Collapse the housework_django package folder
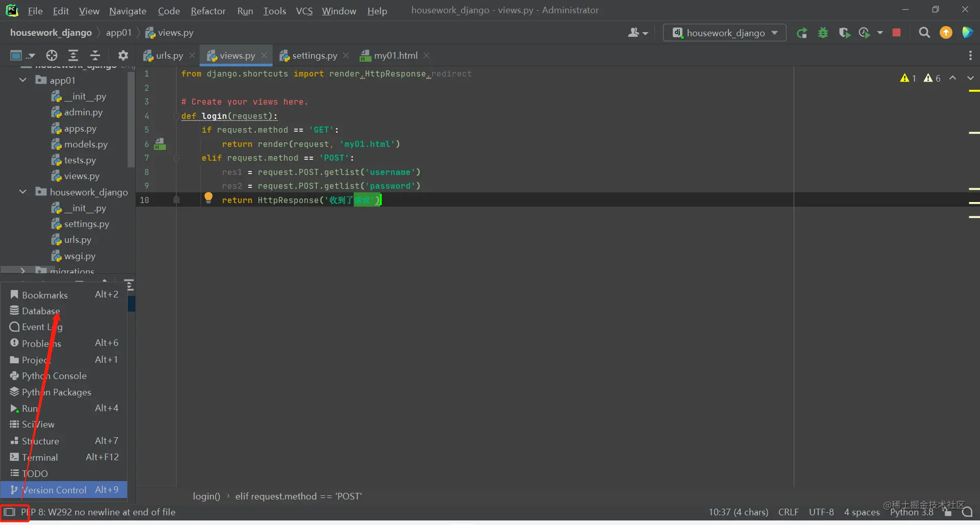The width and height of the screenshot is (980, 525). tap(23, 192)
